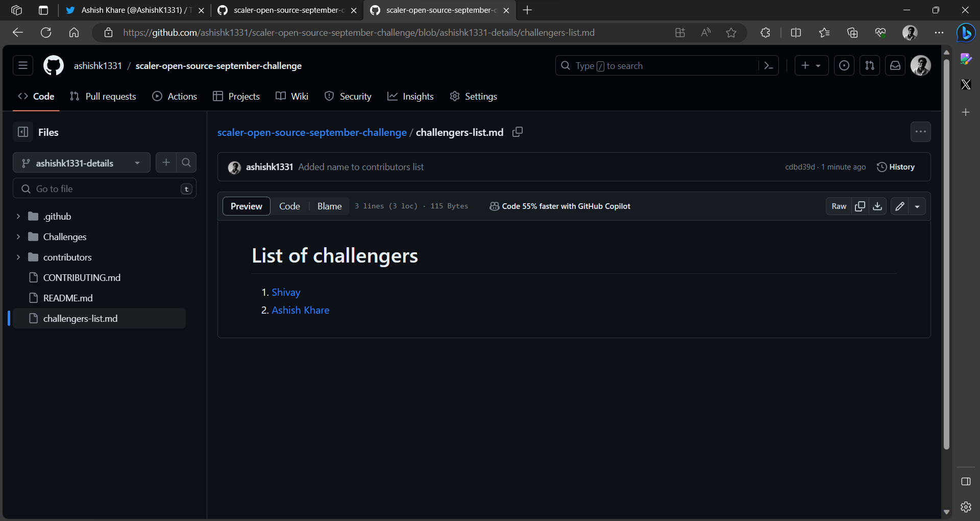Screen dimensions: 980x521
Task: Open the Insights tab
Action: (x=410, y=96)
